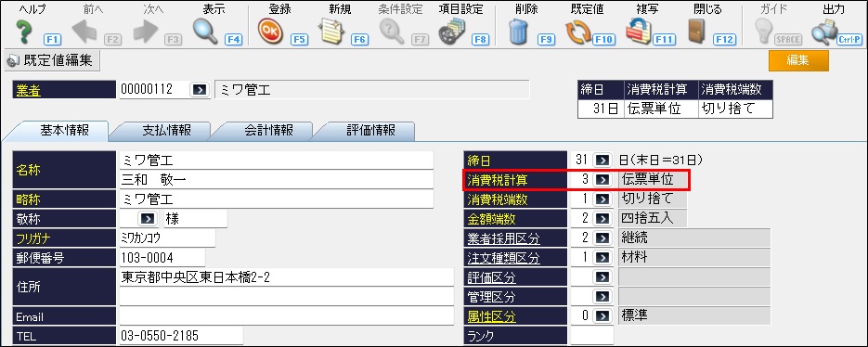Open the 属性区分 selection arrow
The width and height of the screenshot is (868, 347).
[x=602, y=316]
